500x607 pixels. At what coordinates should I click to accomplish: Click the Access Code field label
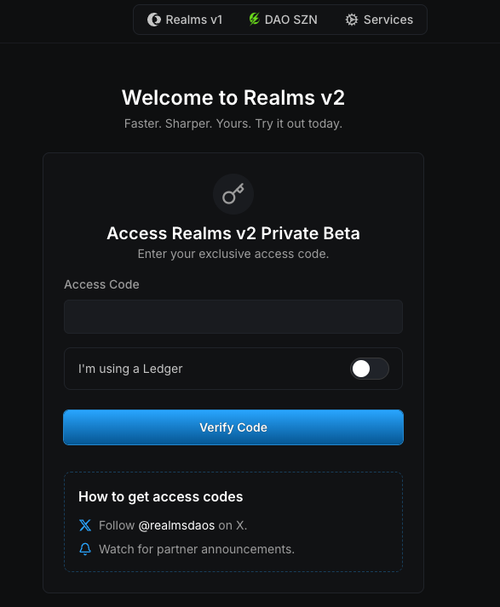pos(101,285)
